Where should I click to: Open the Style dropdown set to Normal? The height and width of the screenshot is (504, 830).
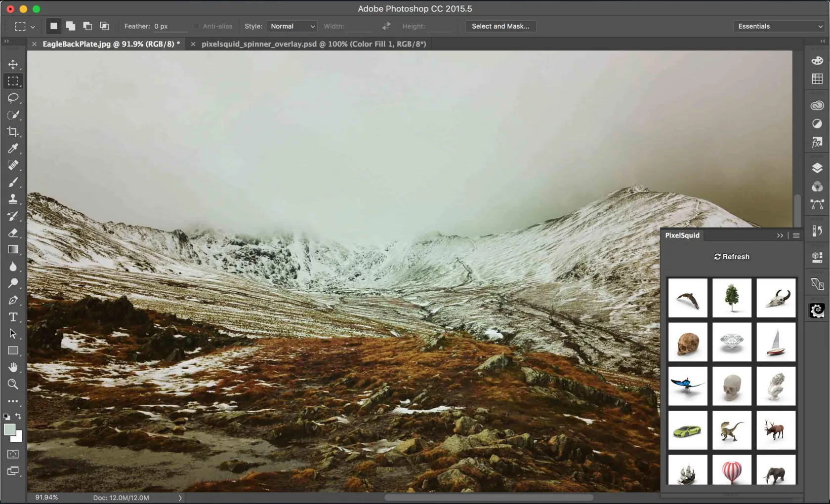click(x=292, y=26)
